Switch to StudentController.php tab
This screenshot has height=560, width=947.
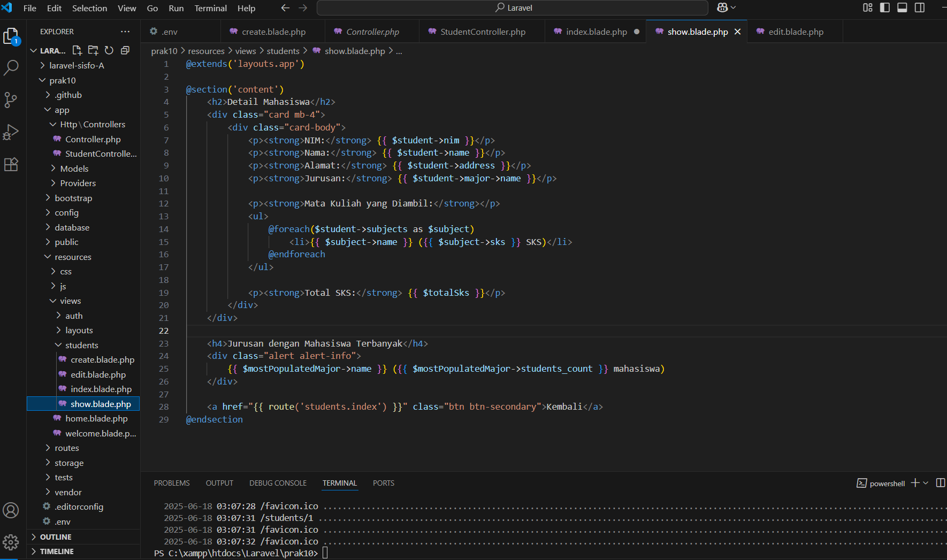pyautogui.click(x=483, y=32)
